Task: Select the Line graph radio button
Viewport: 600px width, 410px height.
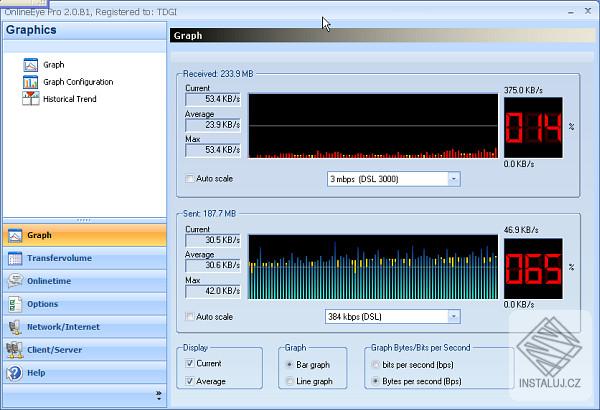Action: 290,381
